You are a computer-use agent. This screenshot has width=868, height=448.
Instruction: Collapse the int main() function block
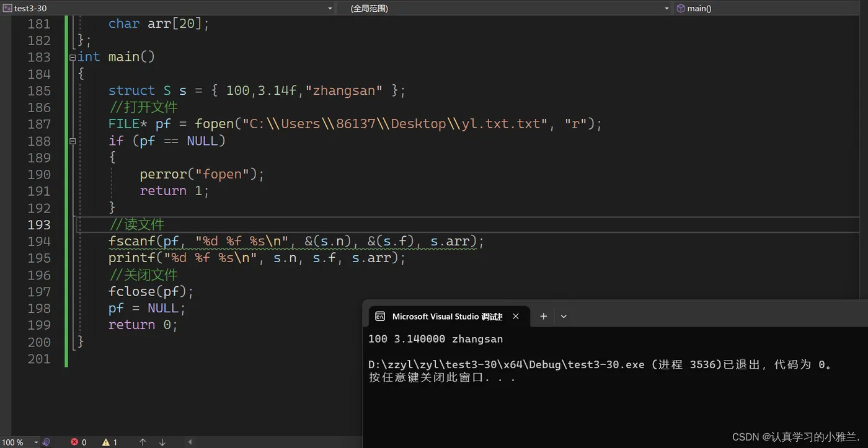click(73, 57)
